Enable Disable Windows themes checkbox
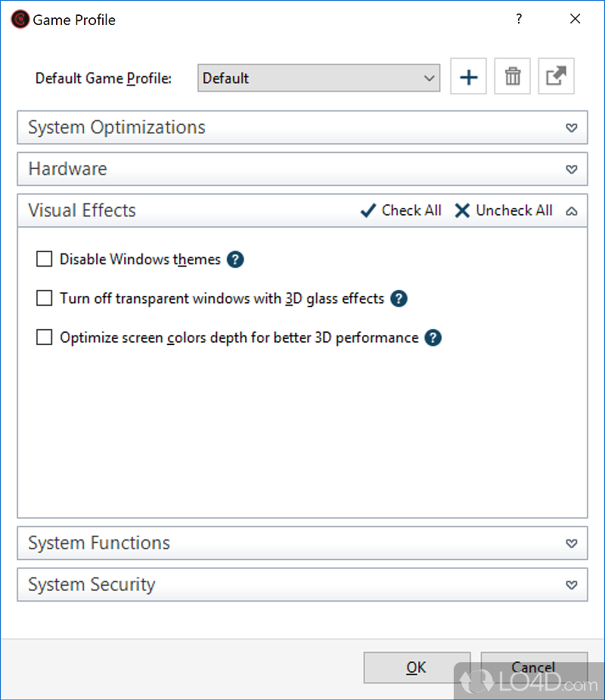Image resolution: width=605 pixels, height=700 pixels. pyautogui.click(x=44, y=260)
